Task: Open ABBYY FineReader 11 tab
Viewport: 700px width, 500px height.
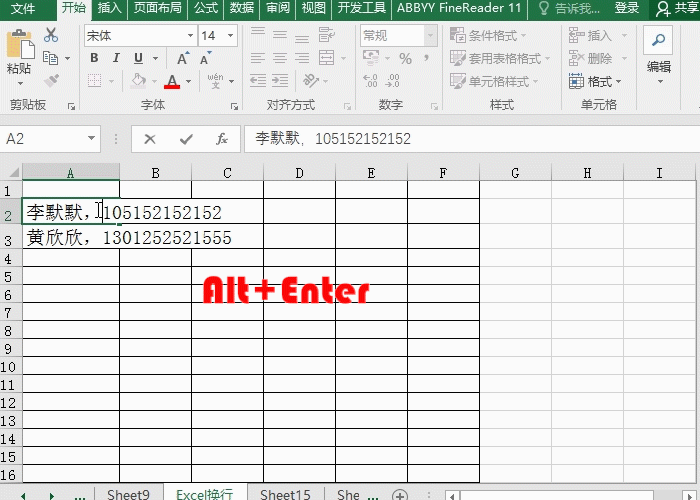Action: 459,8
